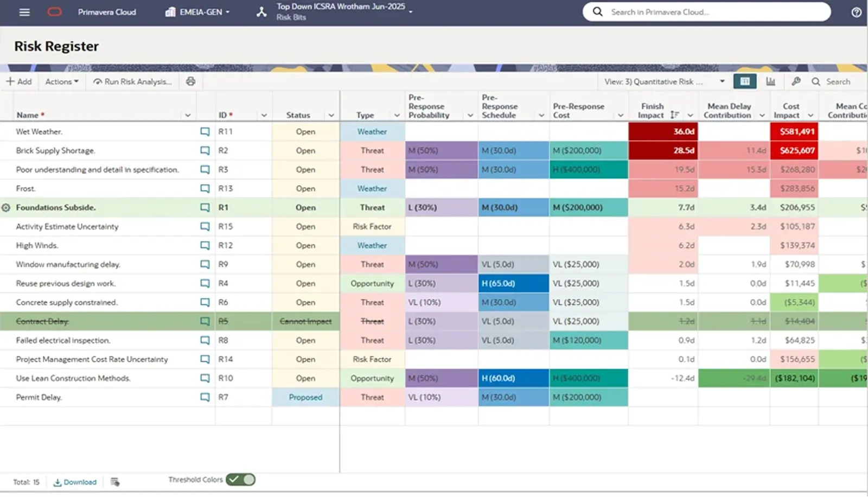Click the red Wet Weather finish impact cell
Image resolution: width=868 pixels, height=497 pixels.
click(662, 132)
